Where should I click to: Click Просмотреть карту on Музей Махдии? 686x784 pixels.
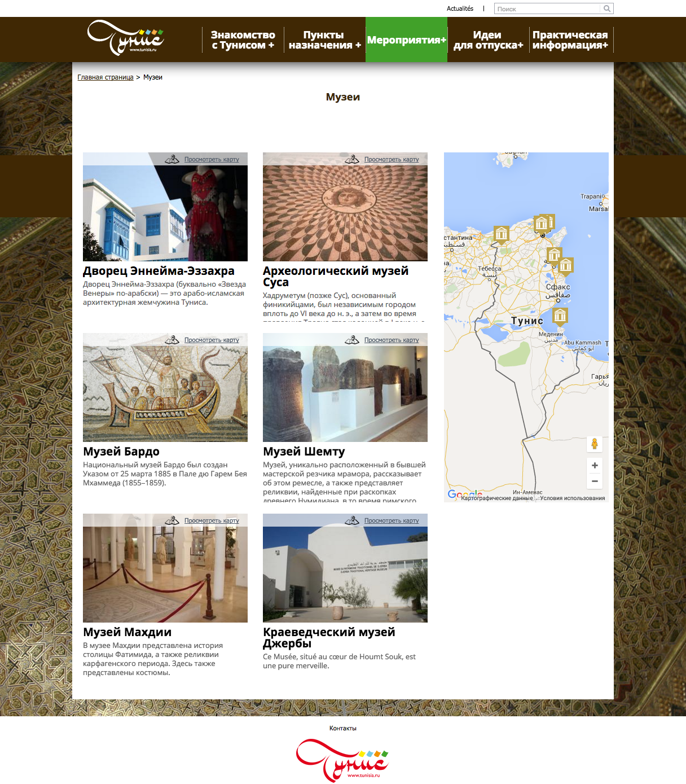pos(212,520)
